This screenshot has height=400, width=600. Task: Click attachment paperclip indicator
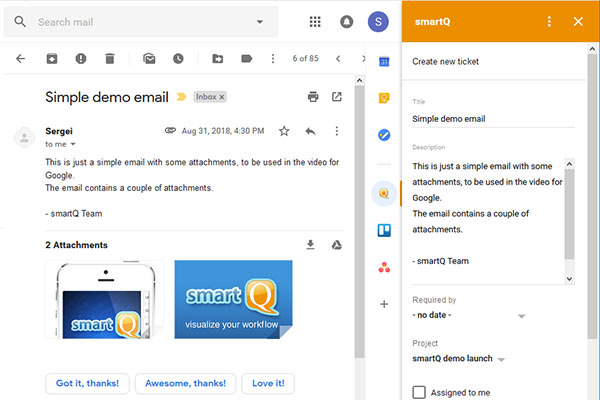pyautogui.click(x=170, y=131)
